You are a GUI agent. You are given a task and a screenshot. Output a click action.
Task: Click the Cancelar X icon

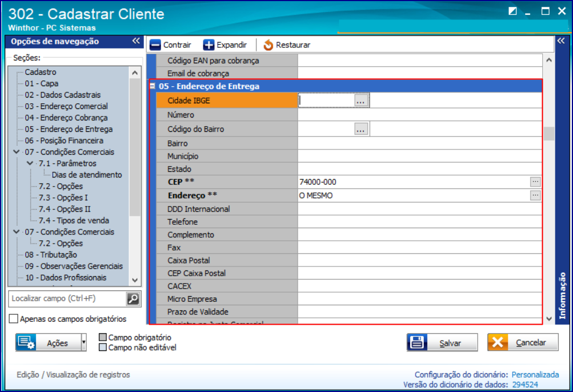tap(498, 342)
